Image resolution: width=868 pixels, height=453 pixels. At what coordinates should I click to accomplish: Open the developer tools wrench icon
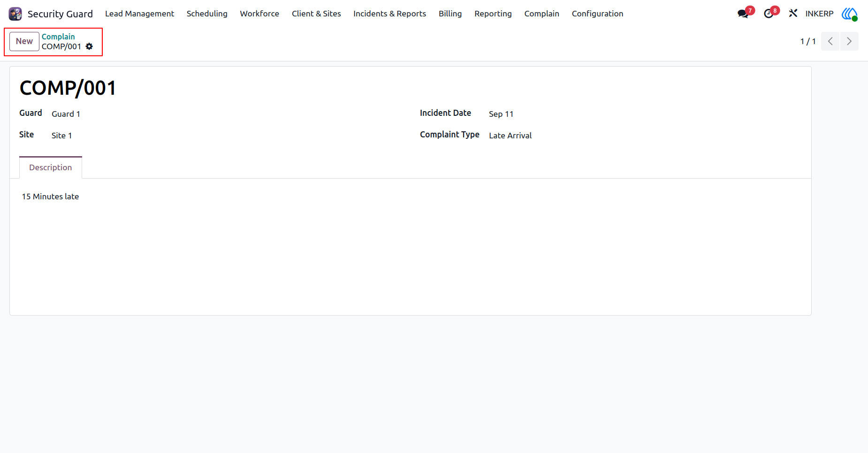click(x=793, y=14)
